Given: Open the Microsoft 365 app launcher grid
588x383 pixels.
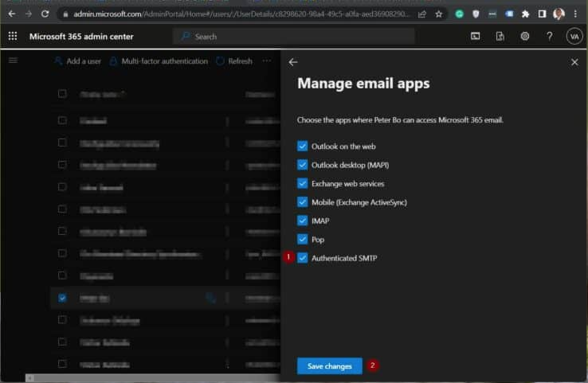Looking at the screenshot, I should coord(13,36).
